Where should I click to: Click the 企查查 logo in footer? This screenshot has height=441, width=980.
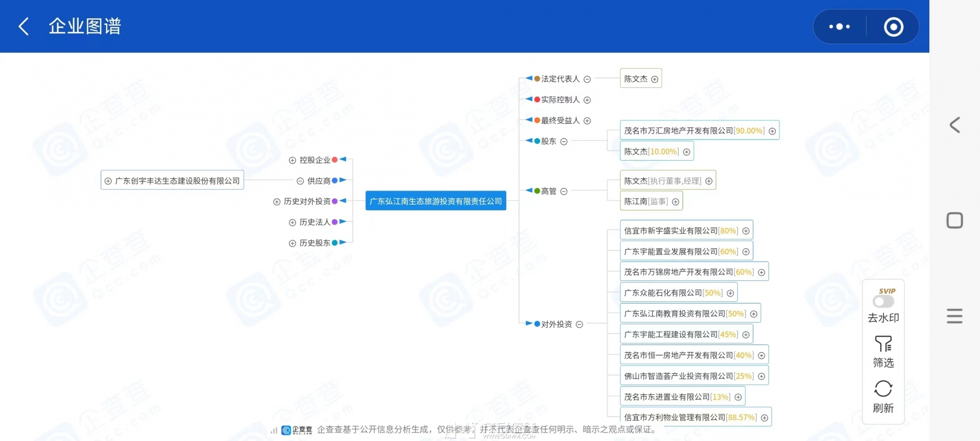pos(297,430)
